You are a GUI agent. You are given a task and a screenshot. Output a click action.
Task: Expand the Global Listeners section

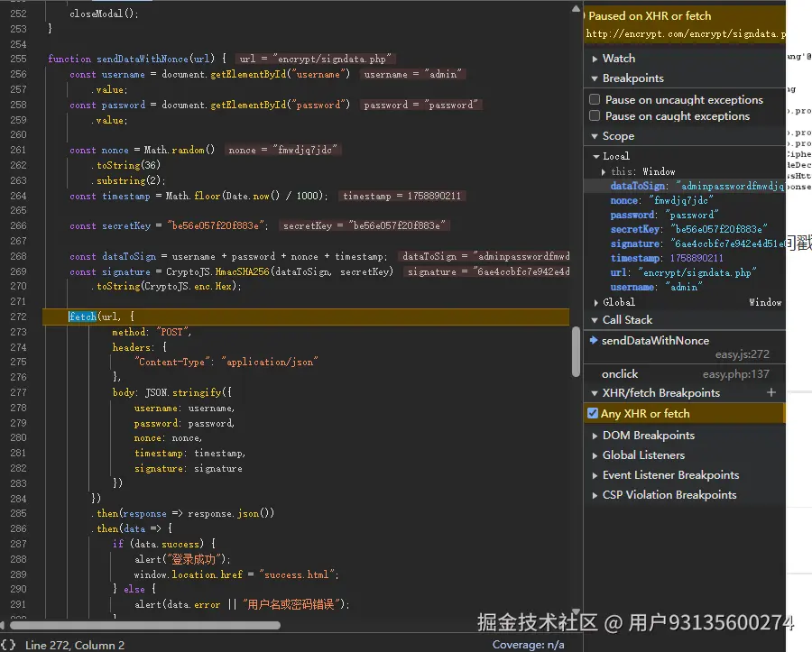click(x=595, y=456)
